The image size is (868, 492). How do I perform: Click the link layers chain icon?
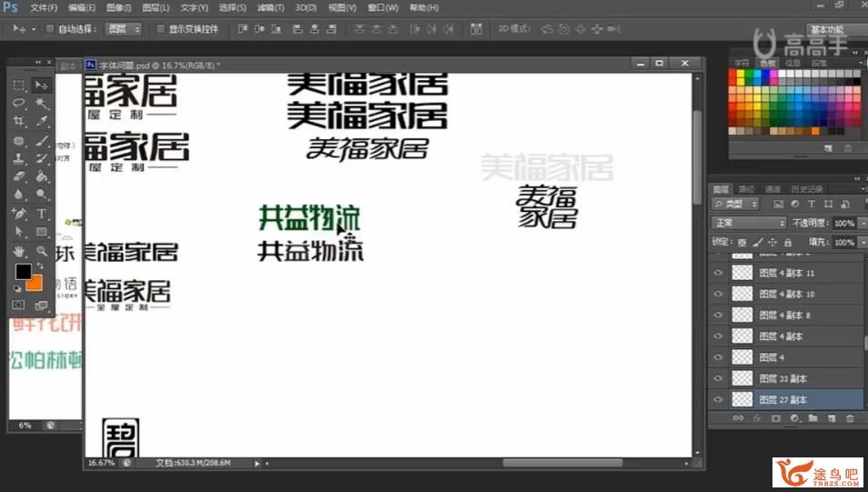click(738, 418)
